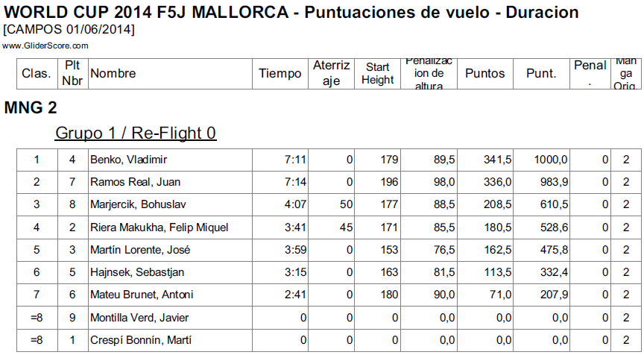Click the name Martín Lorente, José
The width and height of the screenshot is (644, 355).
pos(137,249)
